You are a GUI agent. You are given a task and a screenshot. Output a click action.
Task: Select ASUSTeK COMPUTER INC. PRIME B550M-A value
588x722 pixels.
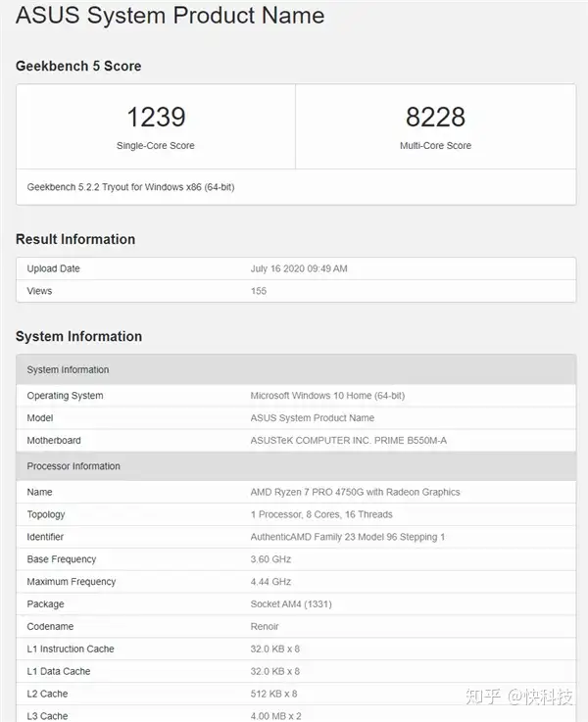point(349,441)
